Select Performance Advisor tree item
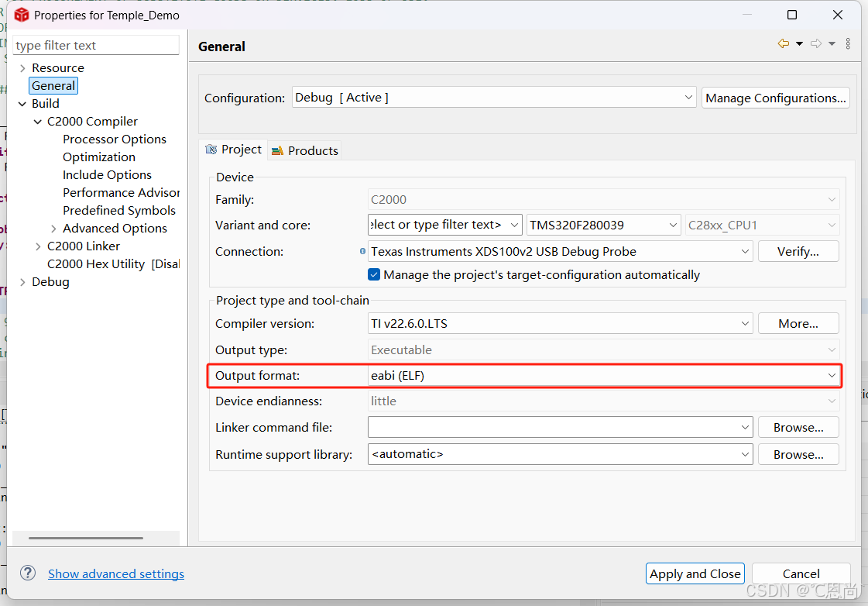The height and width of the screenshot is (606, 868). coord(122,192)
